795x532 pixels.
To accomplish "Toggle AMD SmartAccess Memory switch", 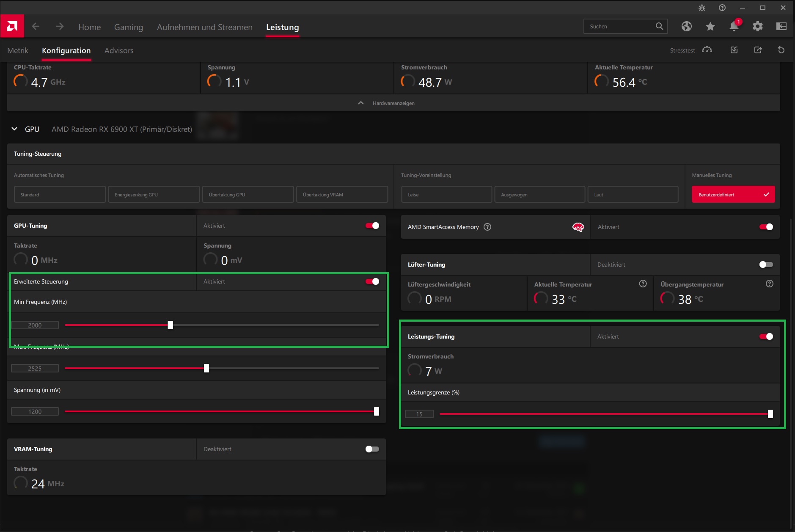I will (766, 227).
